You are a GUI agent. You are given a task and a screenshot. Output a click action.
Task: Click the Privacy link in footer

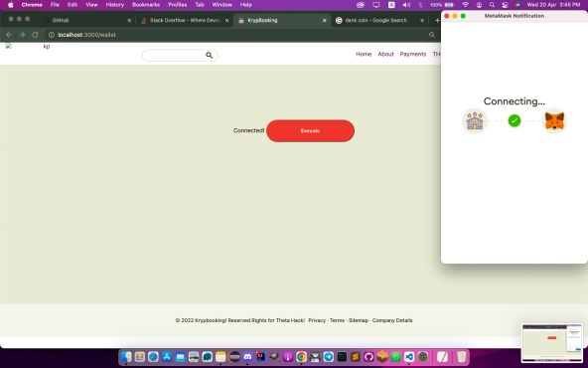tap(317, 320)
